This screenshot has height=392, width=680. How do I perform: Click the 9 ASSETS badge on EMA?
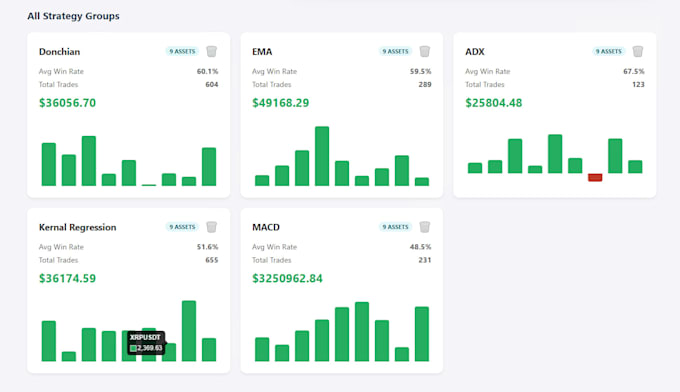[396, 52]
